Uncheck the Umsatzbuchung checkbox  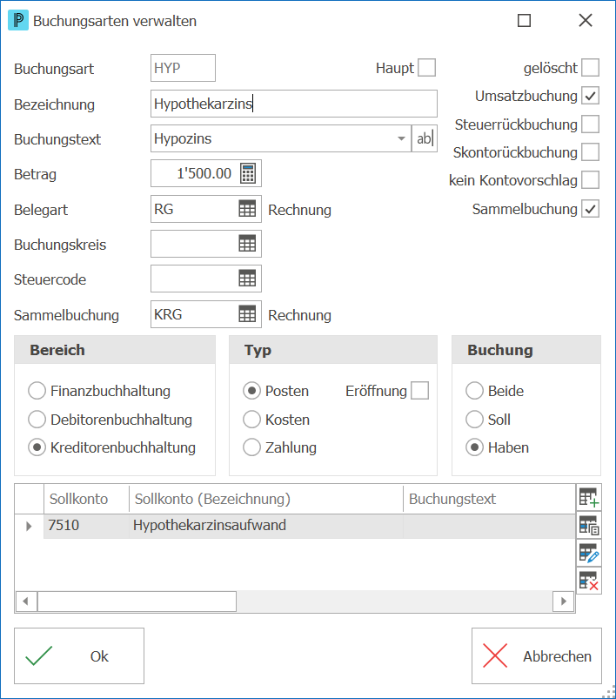tap(590, 96)
